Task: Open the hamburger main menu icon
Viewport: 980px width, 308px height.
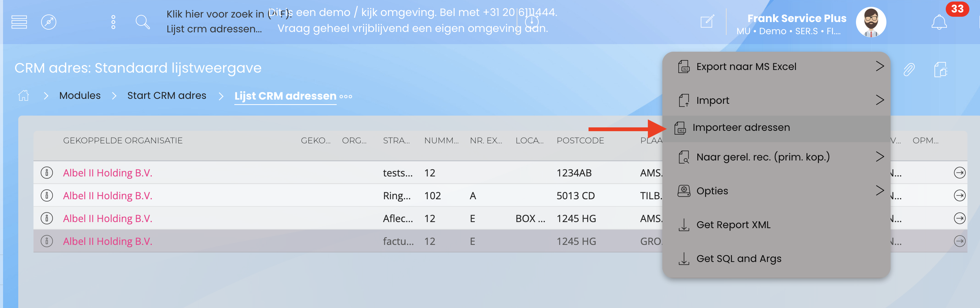Action: tap(19, 22)
